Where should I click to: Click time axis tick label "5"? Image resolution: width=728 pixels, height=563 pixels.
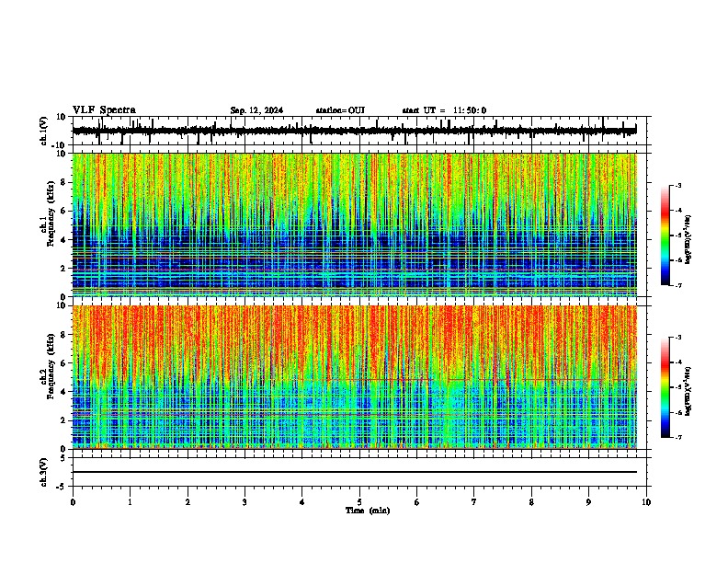359,502
